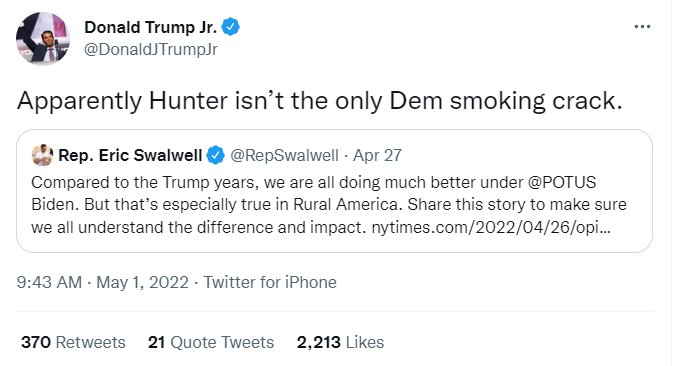This screenshot has width=674, height=366.
Task: Open the quoted tweet's Apr 27 date
Action: tap(377, 155)
